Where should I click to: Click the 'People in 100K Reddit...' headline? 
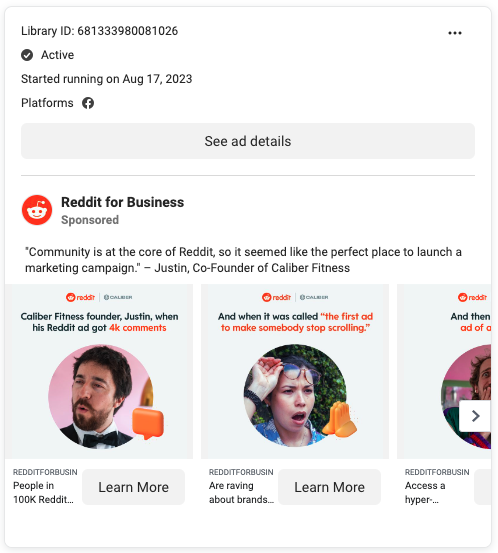(x=43, y=493)
